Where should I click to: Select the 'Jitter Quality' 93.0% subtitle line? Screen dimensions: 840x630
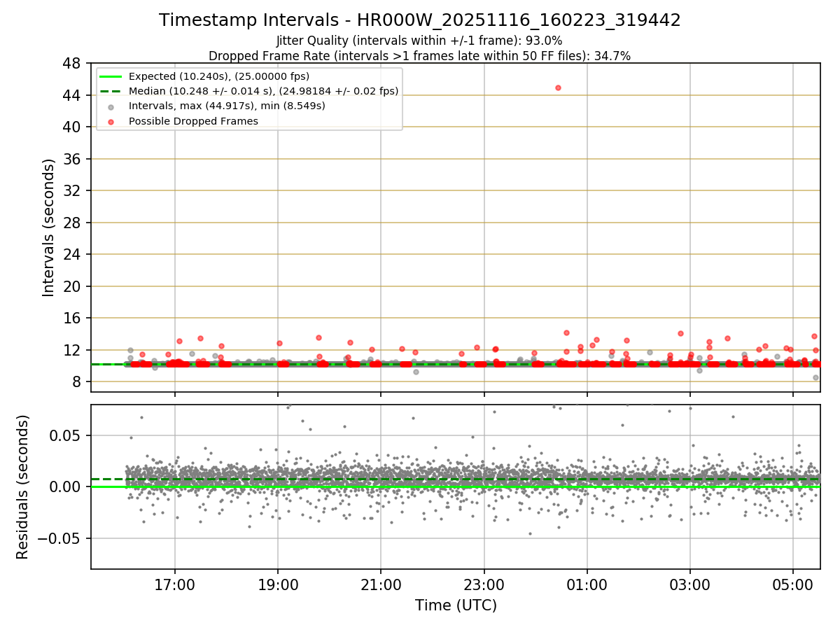coord(419,41)
